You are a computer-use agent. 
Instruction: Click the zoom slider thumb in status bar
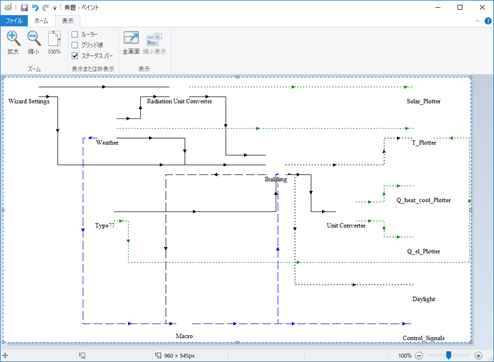[x=449, y=355]
